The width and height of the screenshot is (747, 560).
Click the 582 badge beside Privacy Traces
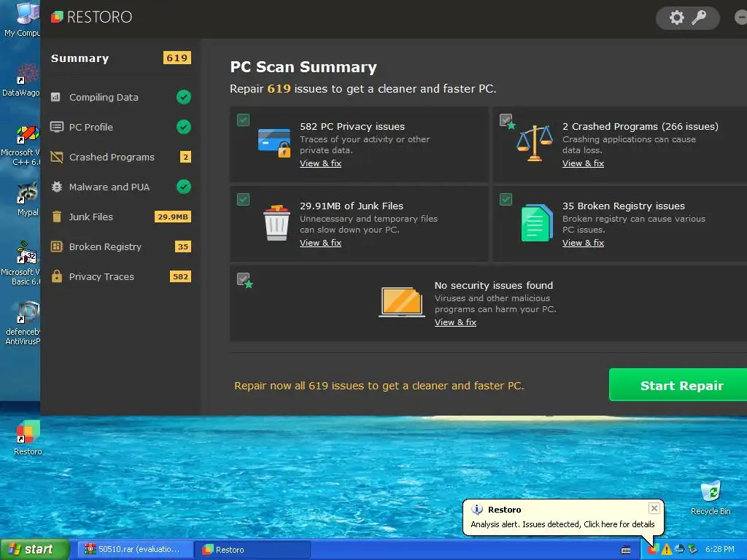[180, 276]
